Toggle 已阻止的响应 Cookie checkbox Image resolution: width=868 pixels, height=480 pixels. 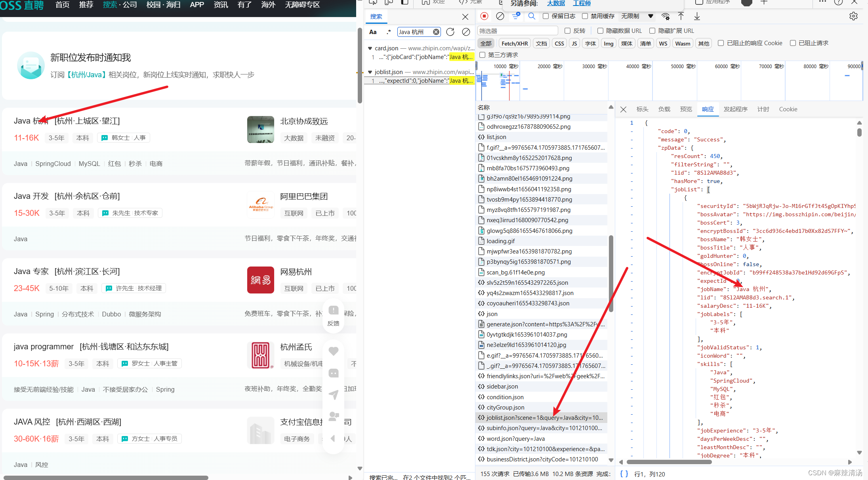click(x=721, y=43)
